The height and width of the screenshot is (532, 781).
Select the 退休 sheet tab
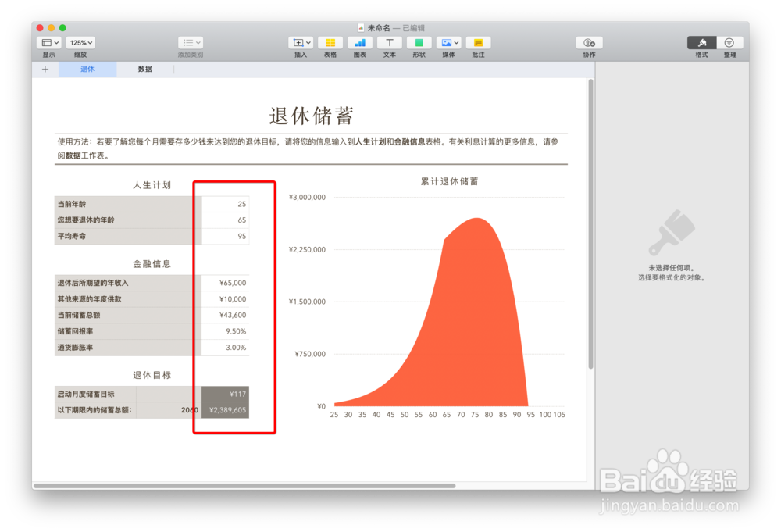tap(87, 69)
